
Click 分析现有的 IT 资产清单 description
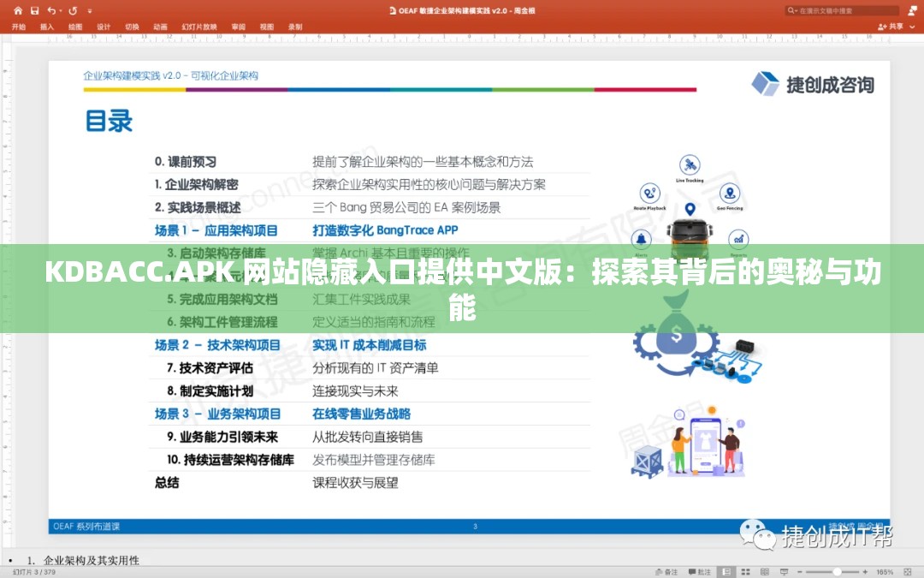point(376,368)
